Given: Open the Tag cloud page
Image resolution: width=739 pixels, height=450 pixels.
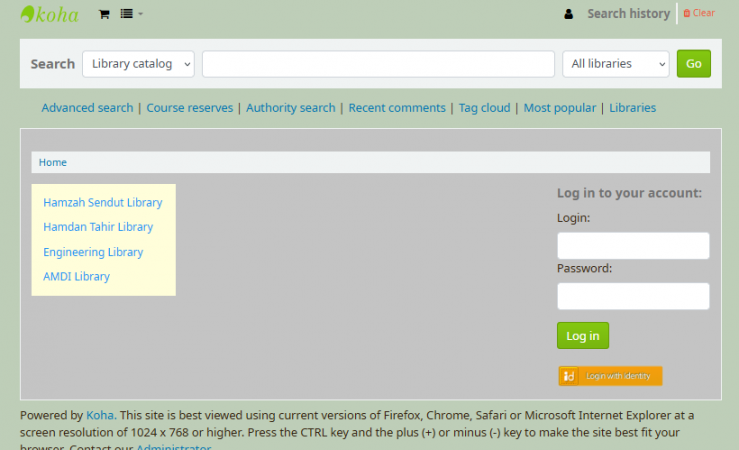Looking at the screenshot, I should [484, 108].
